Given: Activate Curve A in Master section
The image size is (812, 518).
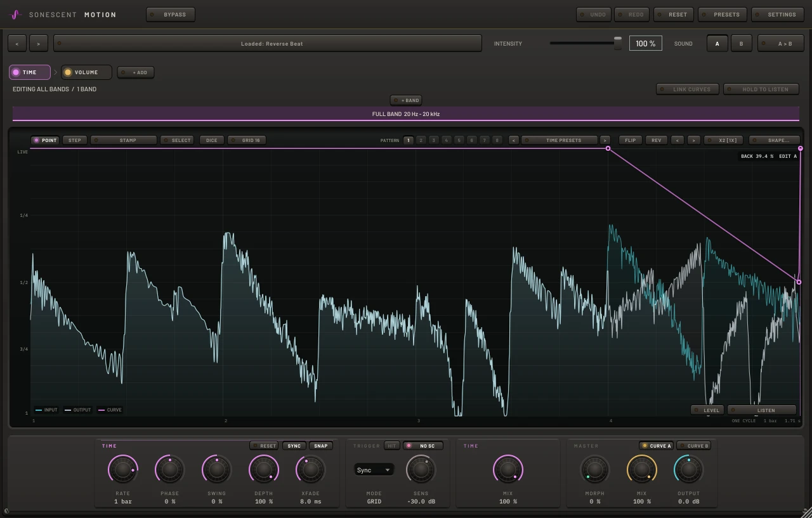Looking at the screenshot, I should [656, 446].
